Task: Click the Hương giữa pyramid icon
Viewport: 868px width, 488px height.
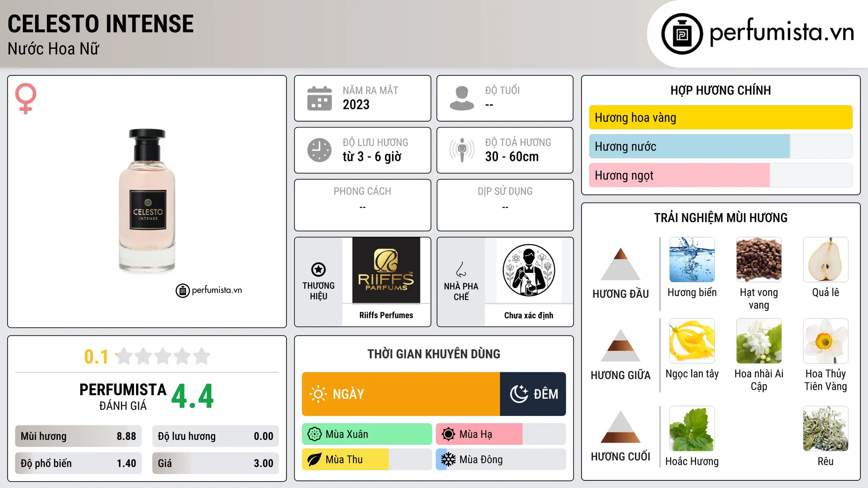Action: (620, 345)
